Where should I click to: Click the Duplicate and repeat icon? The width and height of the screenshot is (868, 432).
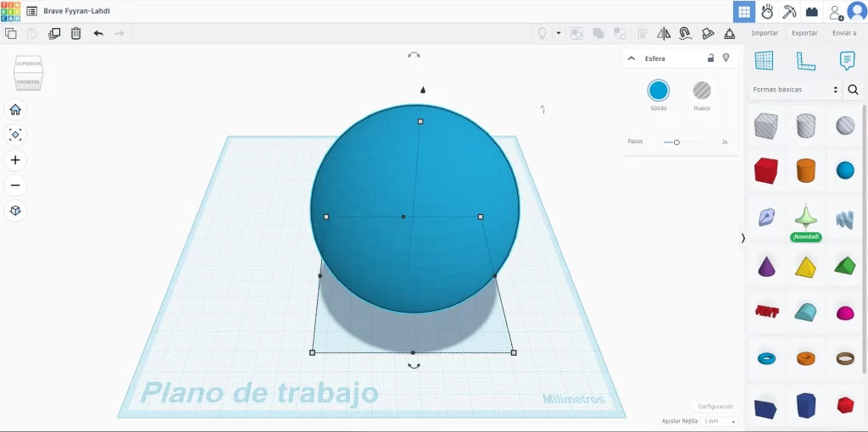tap(54, 34)
